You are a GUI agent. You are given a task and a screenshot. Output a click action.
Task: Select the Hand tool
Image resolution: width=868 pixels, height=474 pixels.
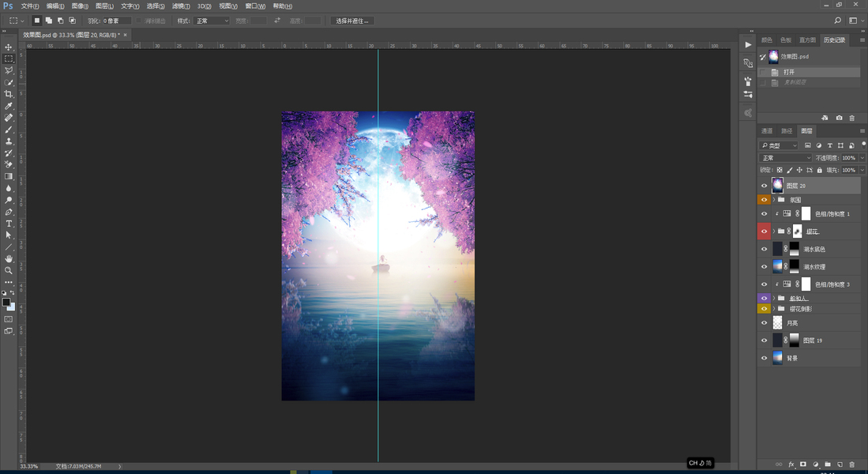click(9, 258)
